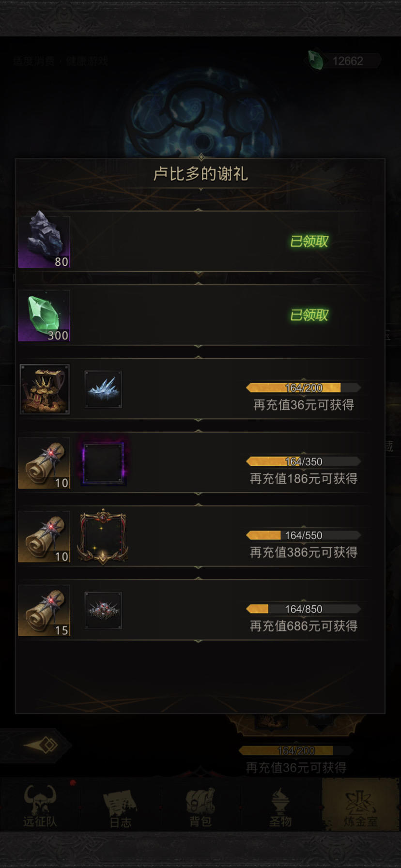Tap the scroll reward in the 164/550 row
401x868 pixels.
(44, 537)
